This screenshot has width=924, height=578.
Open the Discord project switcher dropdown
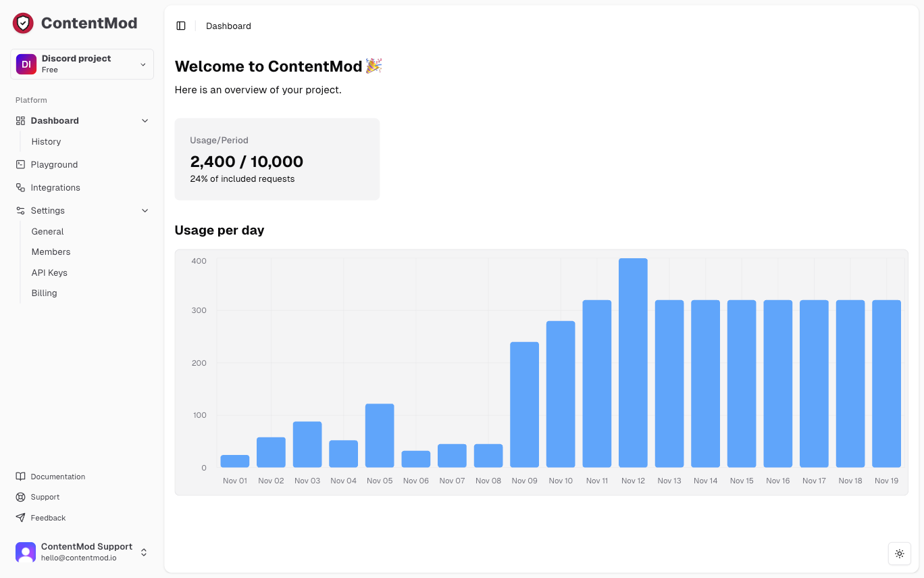(x=82, y=64)
